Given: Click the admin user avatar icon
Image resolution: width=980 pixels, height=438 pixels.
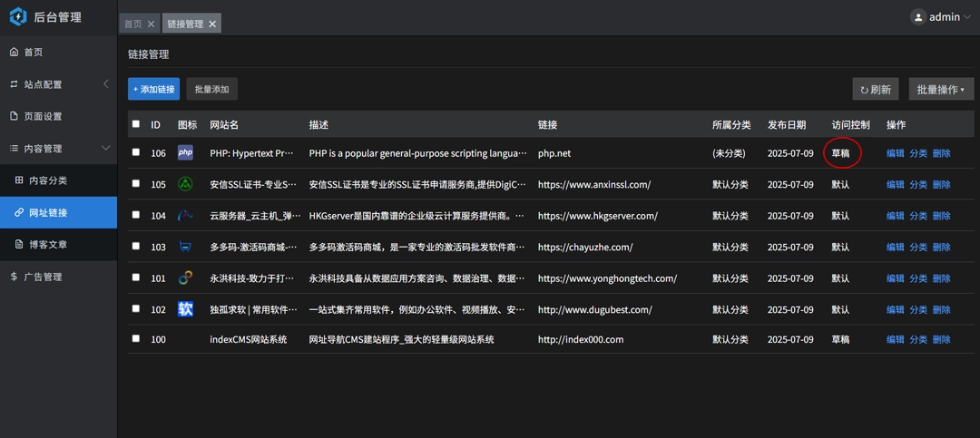Looking at the screenshot, I should (918, 17).
